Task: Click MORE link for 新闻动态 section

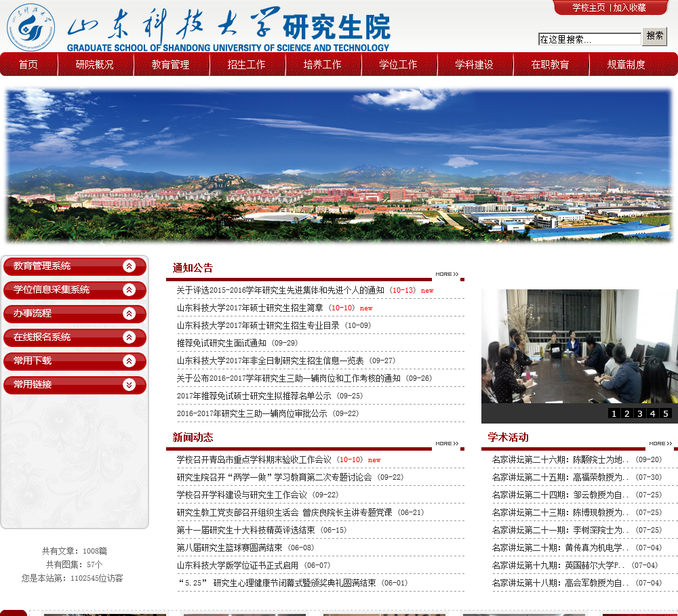Action: [447, 443]
